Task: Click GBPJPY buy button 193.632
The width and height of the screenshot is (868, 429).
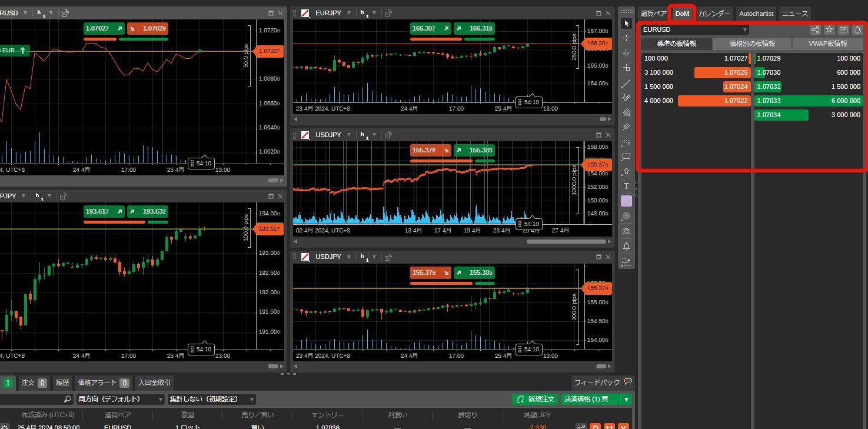Action: tap(148, 211)
